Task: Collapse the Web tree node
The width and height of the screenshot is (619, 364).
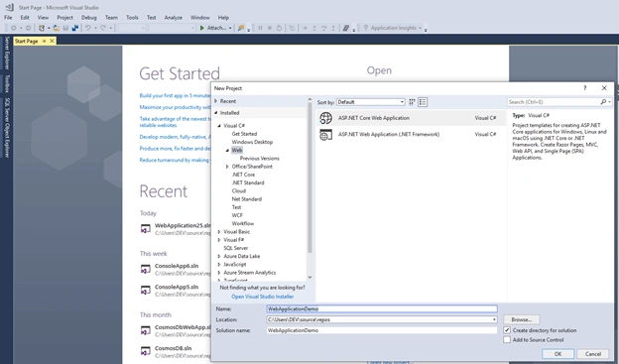Action: [227, 150]
